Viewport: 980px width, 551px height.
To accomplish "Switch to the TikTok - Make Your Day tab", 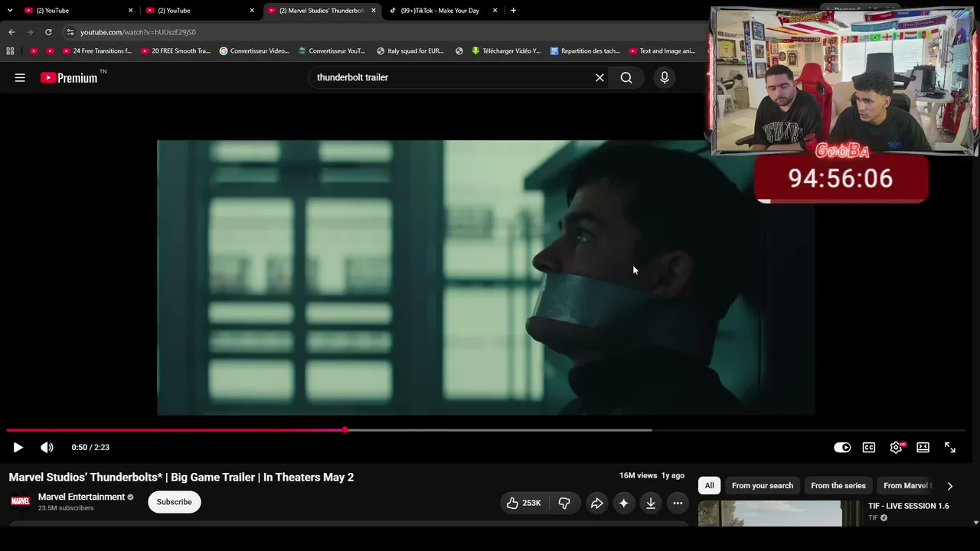I will coord(443,11).
